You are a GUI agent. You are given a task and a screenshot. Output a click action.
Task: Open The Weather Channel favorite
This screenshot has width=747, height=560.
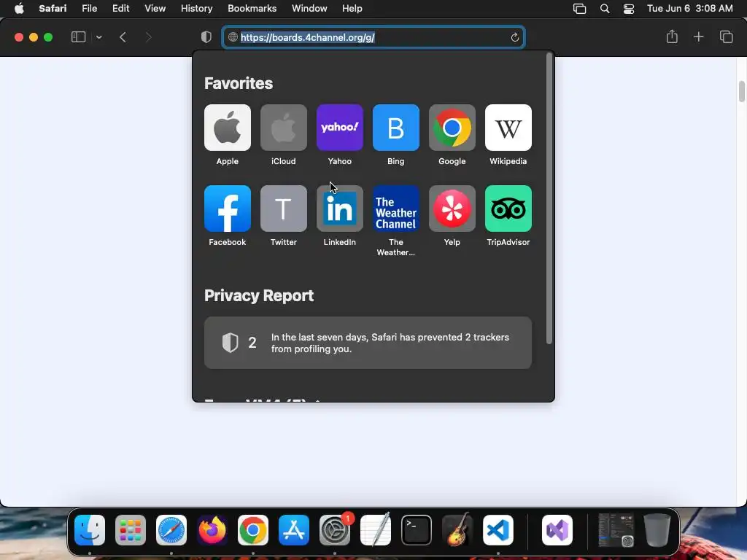pos(396,209)
